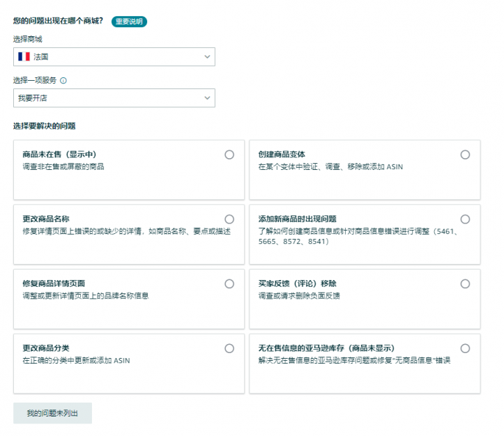The height and width of the screenshot is (436, 504).
Task: Click the 我的问题未列出 button
Action: click(52, 413)
